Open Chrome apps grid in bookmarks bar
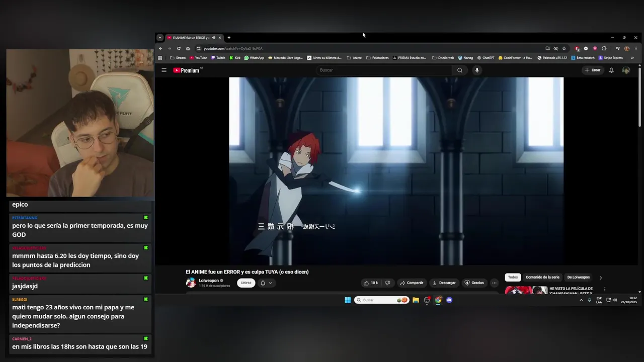The image size is (644, 362). (x=160, y=58)
